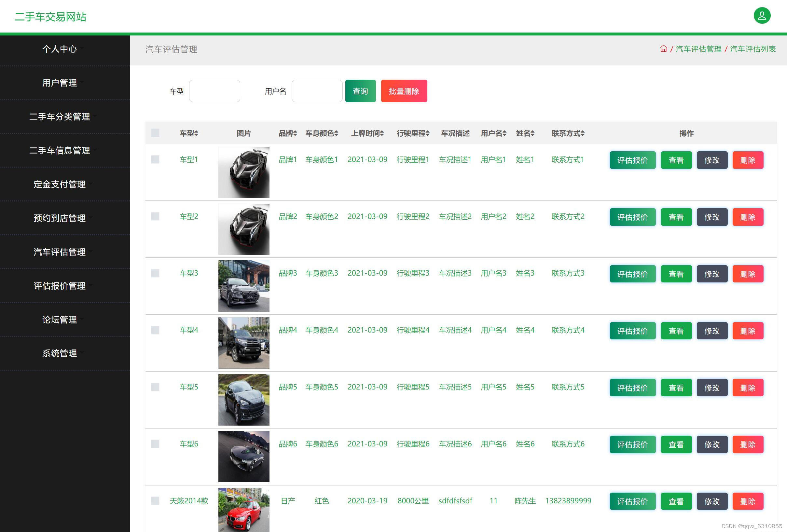Viewport: 787px width, 532px height.
Task: Click the 日产 brand cell
Action: pos(288,500)
